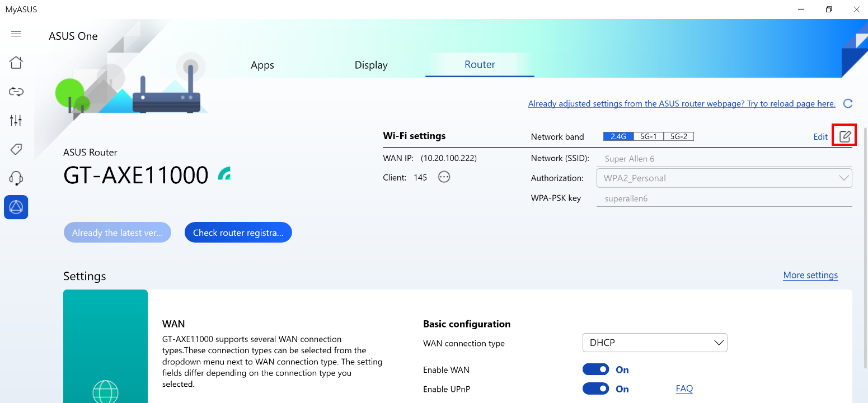Open Customization sliders sidebar icon
This screenshot has width=868, height=403.
(16, 120)
